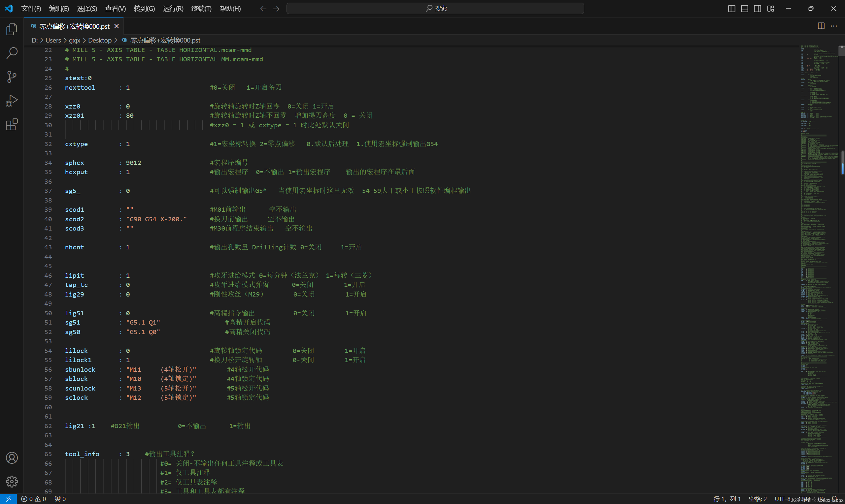Open the 终端(T) menu
The width and height of the screenshot is (845, 504).
tap(201, 9)
